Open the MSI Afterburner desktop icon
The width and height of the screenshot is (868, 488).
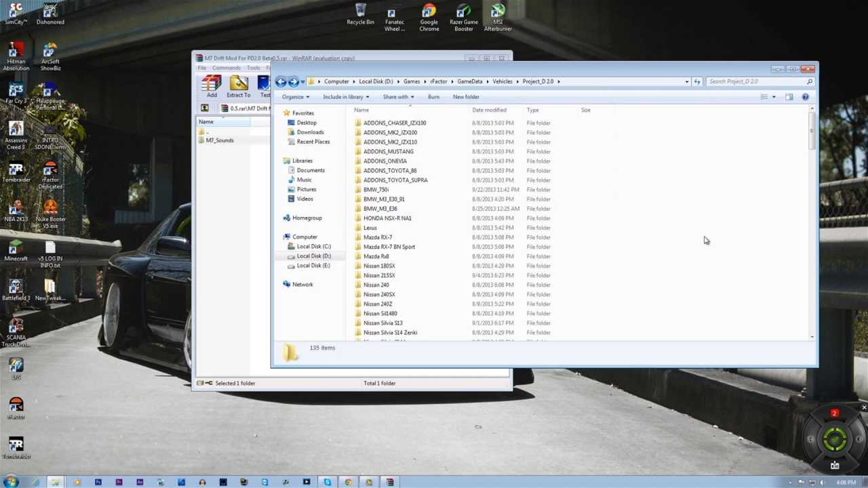click(x=498, y=18)
